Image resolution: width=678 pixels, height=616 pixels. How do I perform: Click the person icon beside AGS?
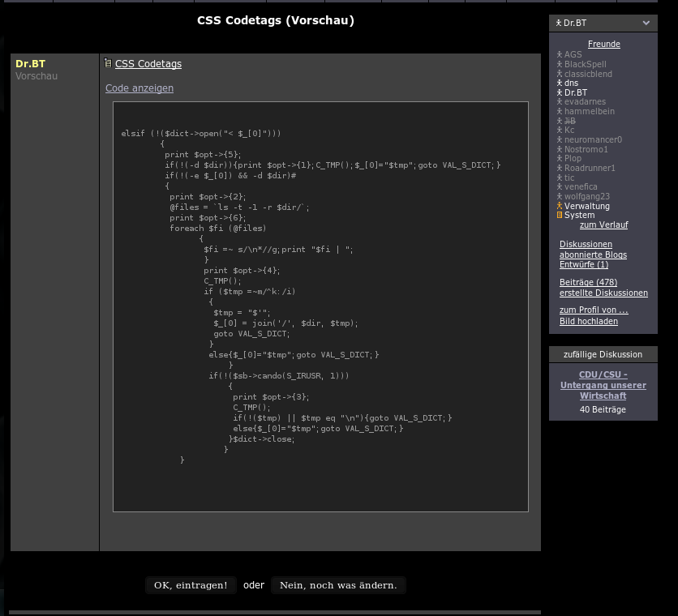point(558,53)
